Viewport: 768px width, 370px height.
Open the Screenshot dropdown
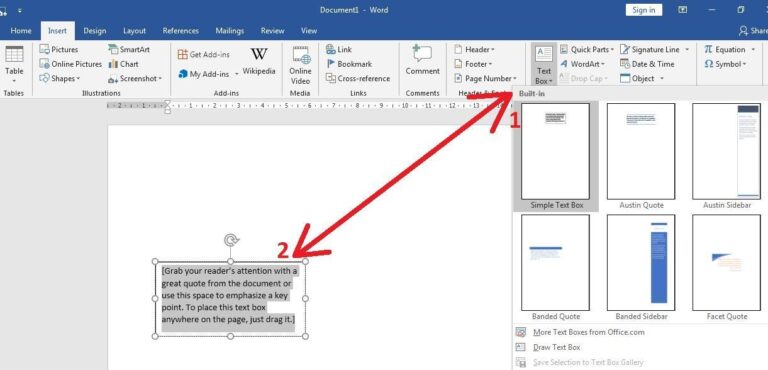(x=135, y=78)
